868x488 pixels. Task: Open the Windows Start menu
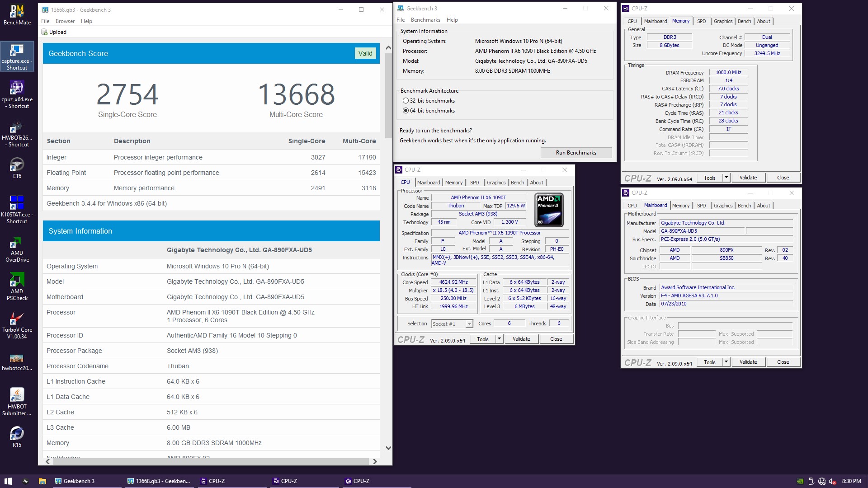tap(8, 481)
